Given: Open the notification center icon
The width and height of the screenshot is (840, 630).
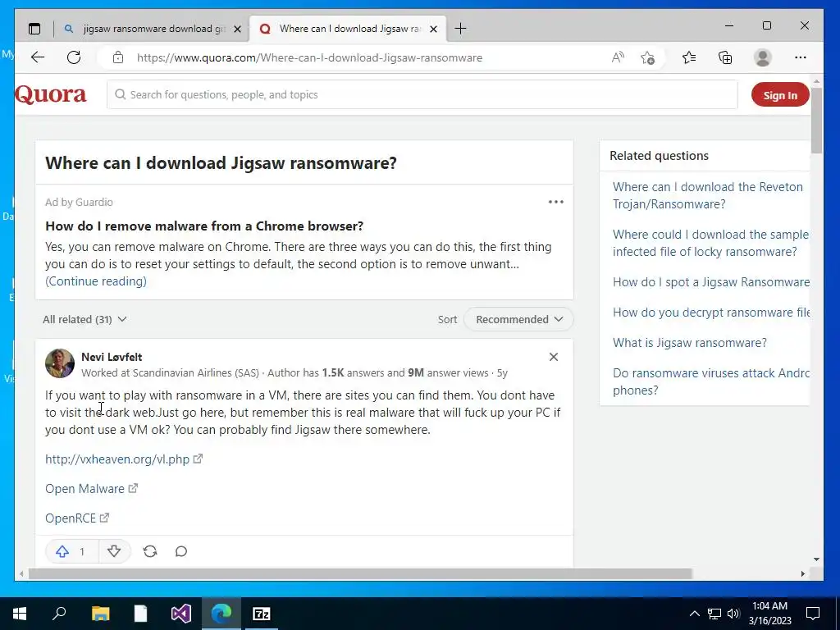Looking at the screenshot, I should point(813,614).
